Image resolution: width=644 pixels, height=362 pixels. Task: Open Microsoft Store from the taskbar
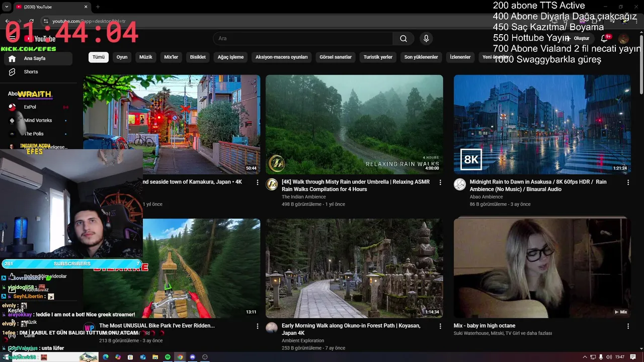point(130,357)
